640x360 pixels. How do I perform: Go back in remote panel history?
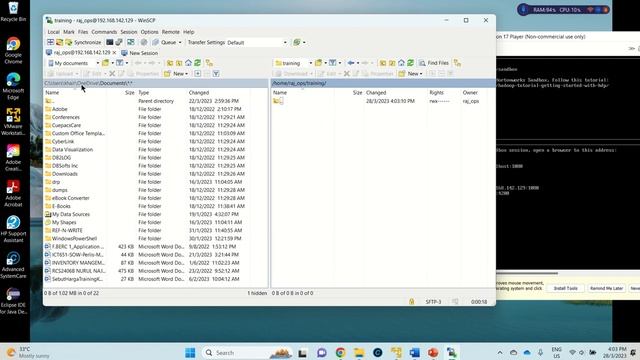pyautogui.click(x=351, y=63)
